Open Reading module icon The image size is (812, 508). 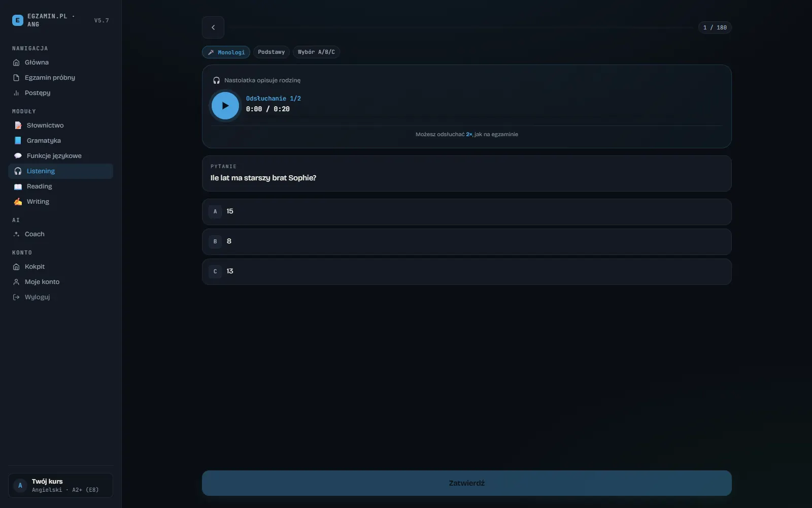click(18, 186)
